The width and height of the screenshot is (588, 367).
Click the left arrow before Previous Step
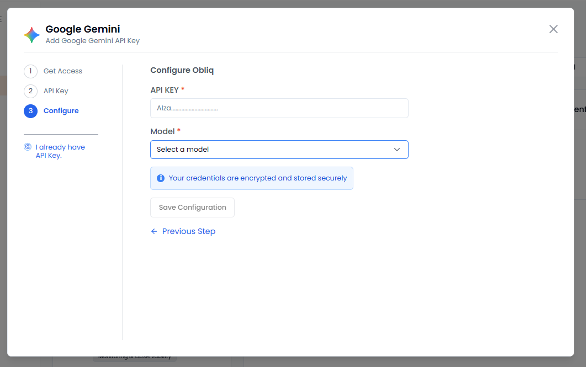[154, 231]
